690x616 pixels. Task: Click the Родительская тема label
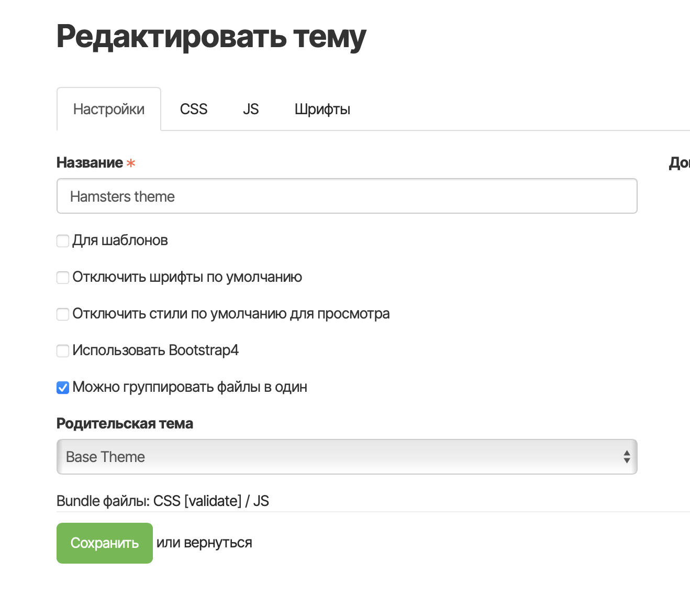(125, 424)
